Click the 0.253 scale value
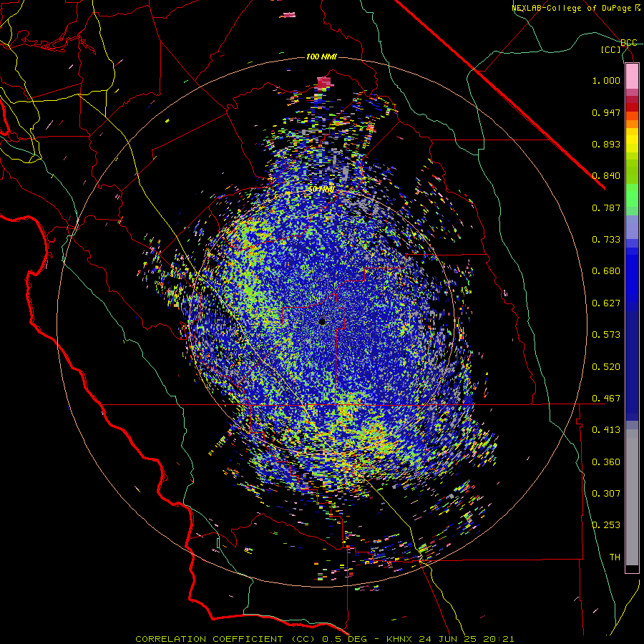The height and width of the screenshot is (644, 644). click(x=606, y=525)
